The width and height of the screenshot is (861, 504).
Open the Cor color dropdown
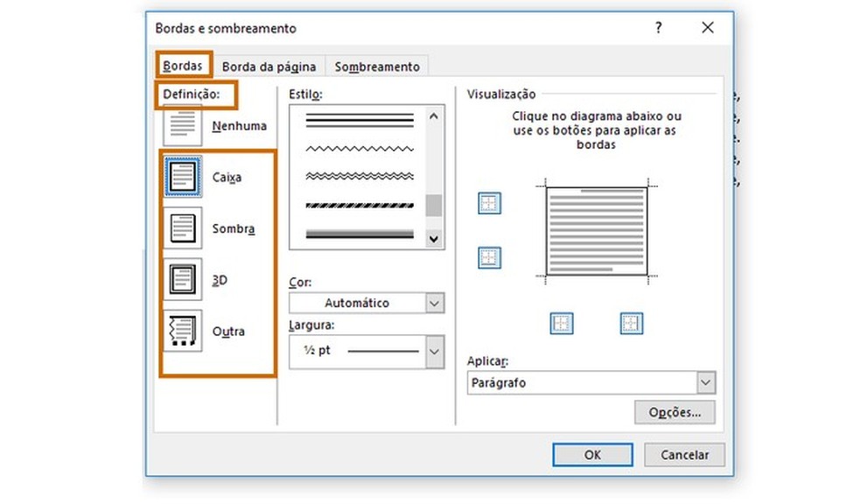435,303
